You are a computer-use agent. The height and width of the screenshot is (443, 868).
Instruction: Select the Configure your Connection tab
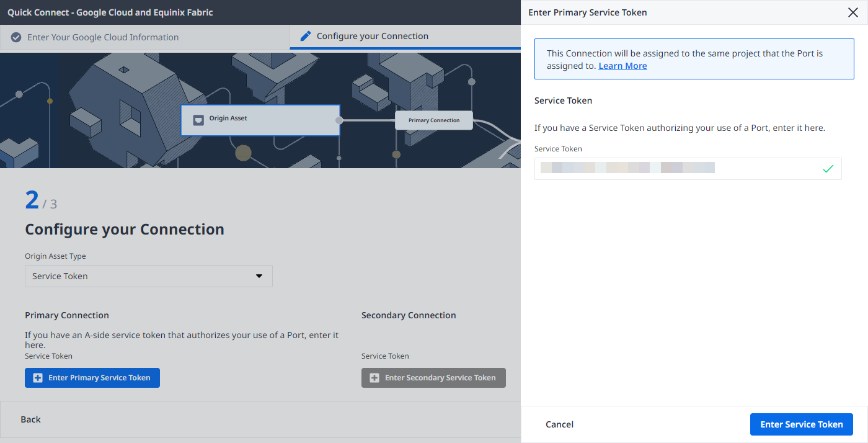click(x=405, y=37)
